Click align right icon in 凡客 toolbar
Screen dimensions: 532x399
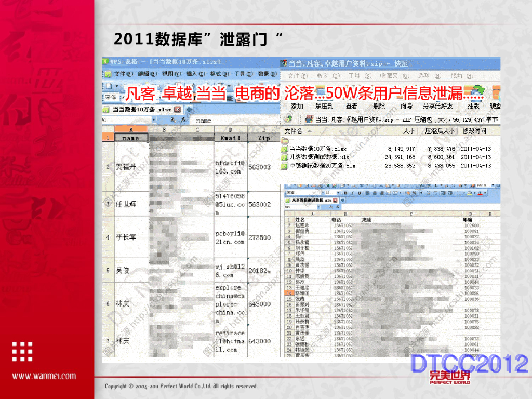(x=382, y=193)
